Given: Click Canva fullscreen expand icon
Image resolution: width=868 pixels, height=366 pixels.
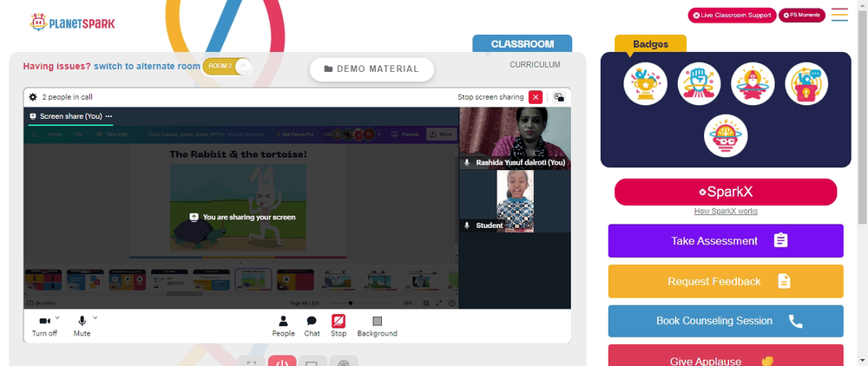Looking at the screenshot, I should [439, 303].
